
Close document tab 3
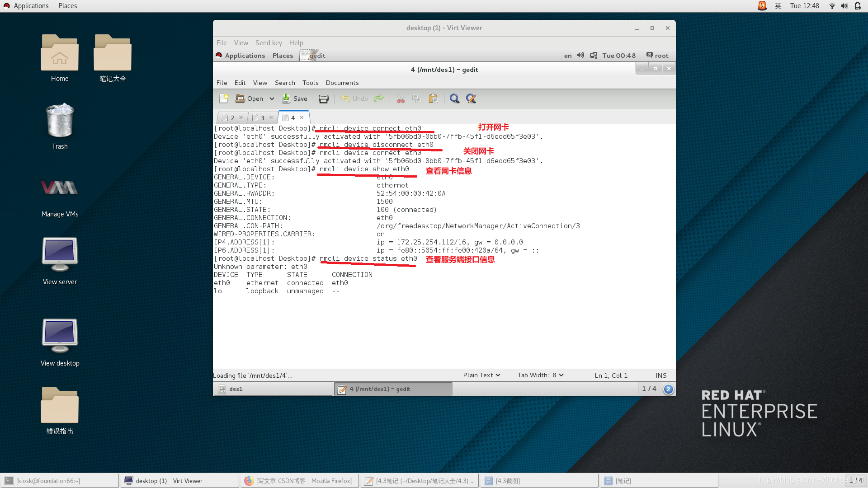coord(271,117)
